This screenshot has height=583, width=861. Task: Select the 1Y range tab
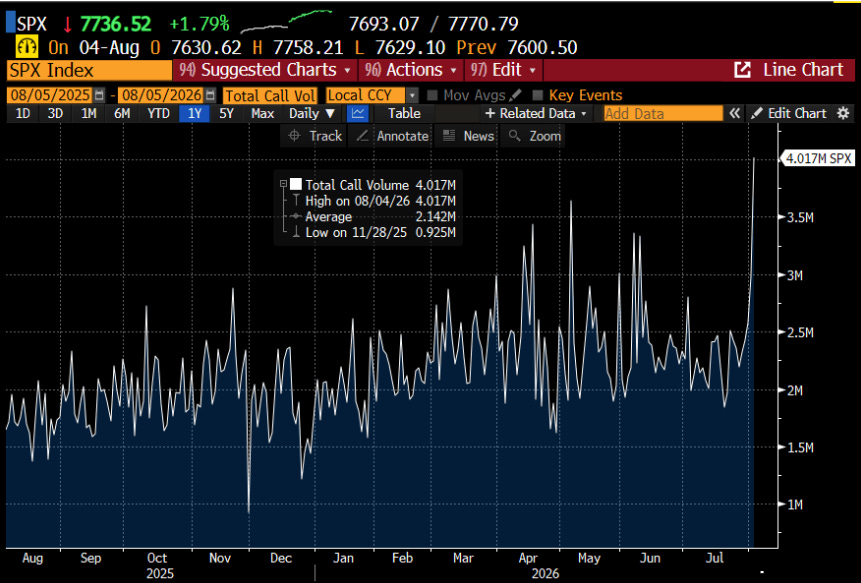[194, 113]
